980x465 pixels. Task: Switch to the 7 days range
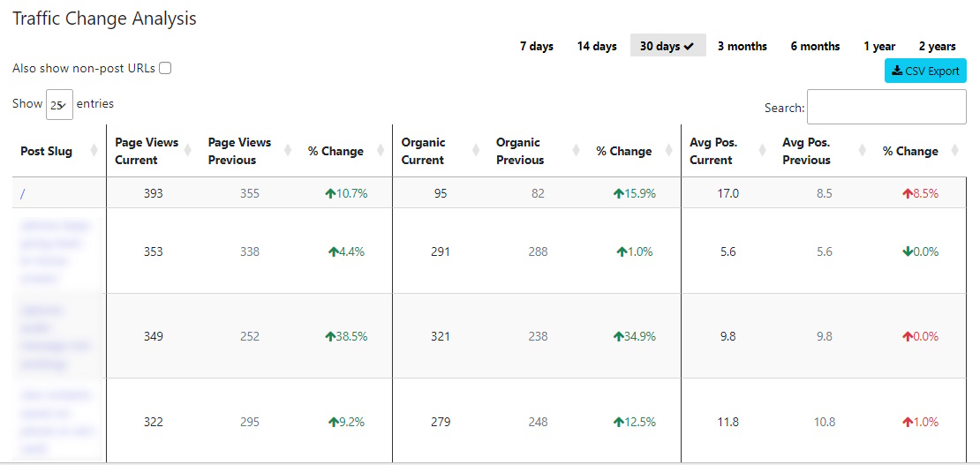point(536,46)
